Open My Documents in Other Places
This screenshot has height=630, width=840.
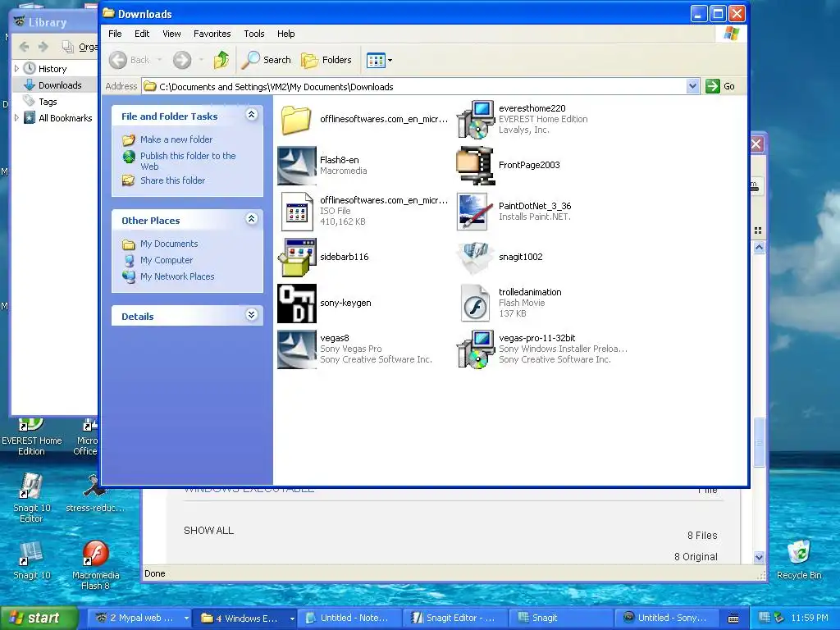(169, 244)
